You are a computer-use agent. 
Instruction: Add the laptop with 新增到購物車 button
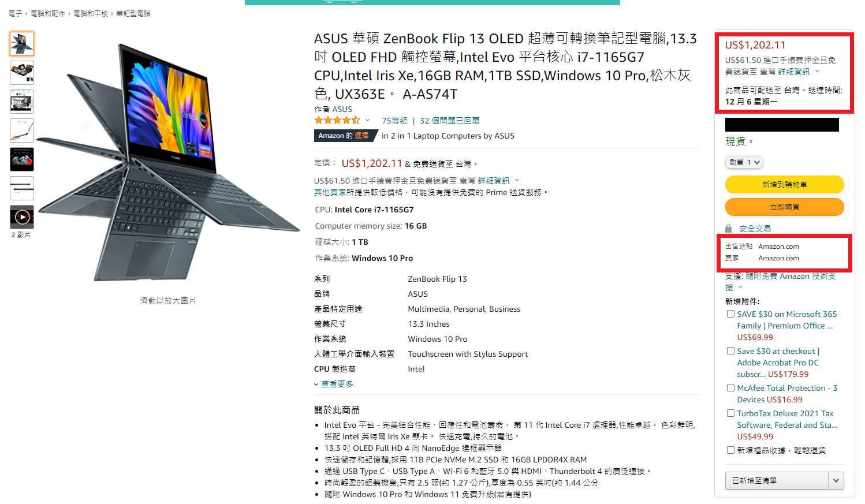784,184
